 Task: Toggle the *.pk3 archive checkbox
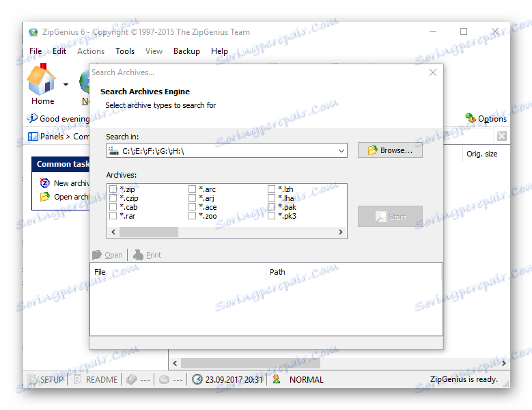(271, 215)
